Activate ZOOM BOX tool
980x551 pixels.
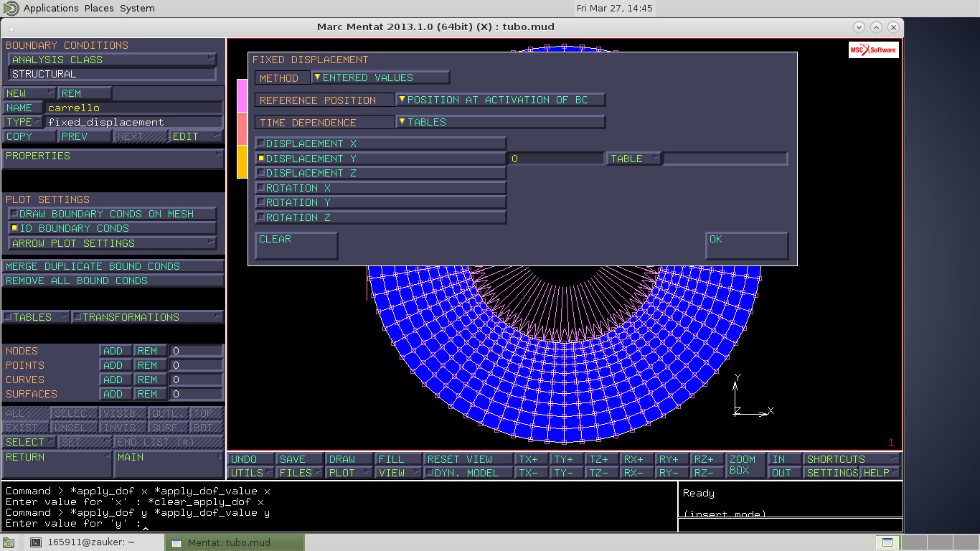pos(745,466)
